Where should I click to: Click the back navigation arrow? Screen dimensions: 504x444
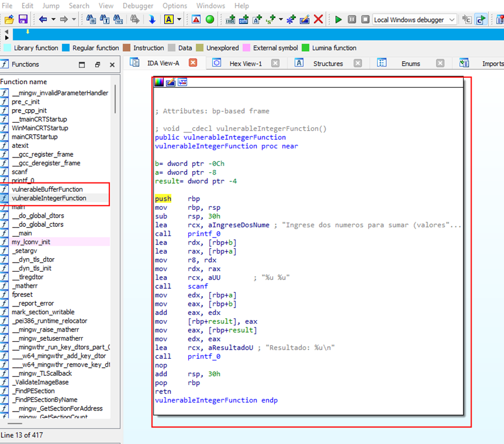[x=43, y=19]
